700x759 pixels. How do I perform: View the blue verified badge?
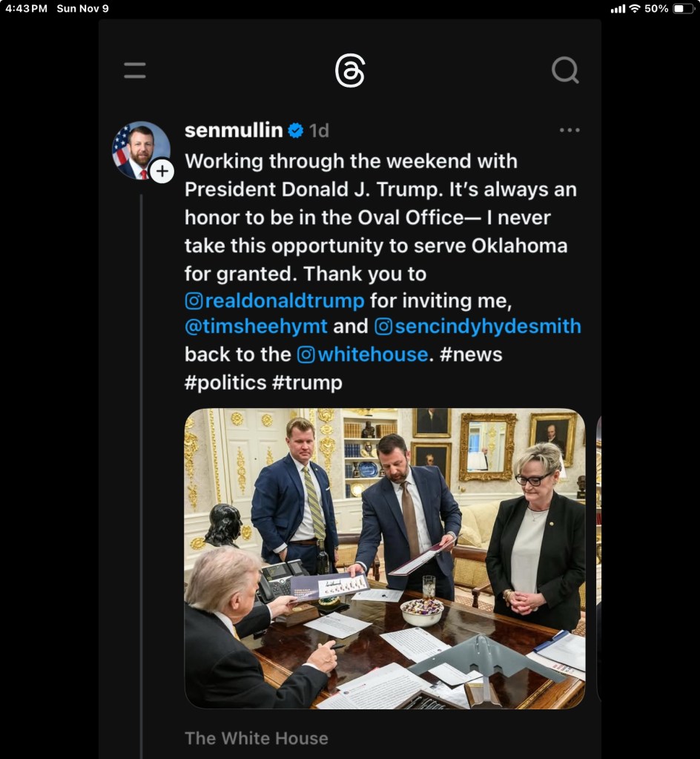pyautogui.click(x=296, y=131)
